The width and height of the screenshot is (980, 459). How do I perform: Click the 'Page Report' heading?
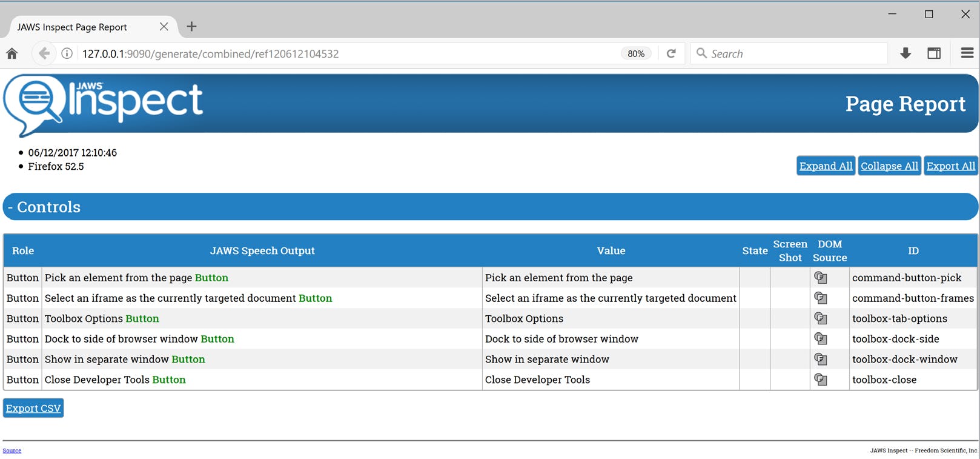click(x=906, y=104)
